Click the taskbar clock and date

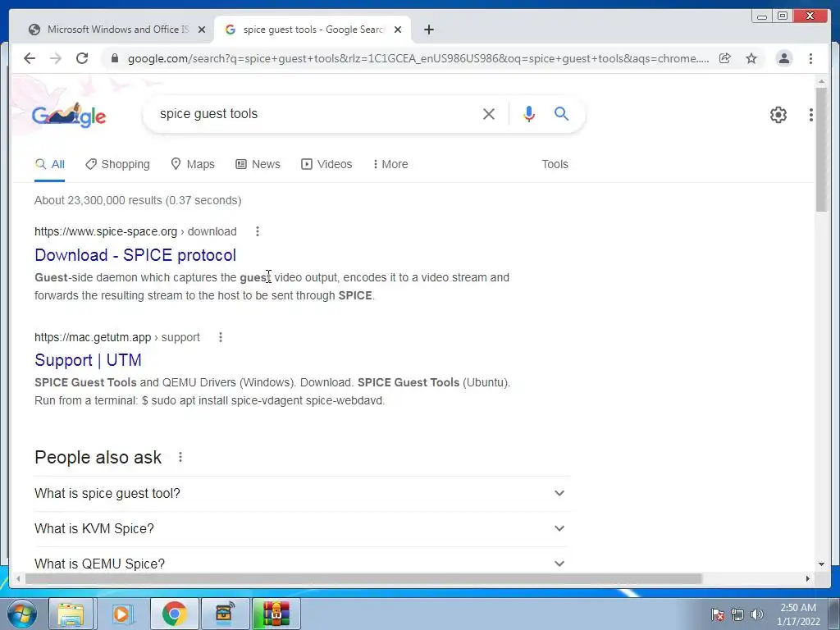[798, 614]
